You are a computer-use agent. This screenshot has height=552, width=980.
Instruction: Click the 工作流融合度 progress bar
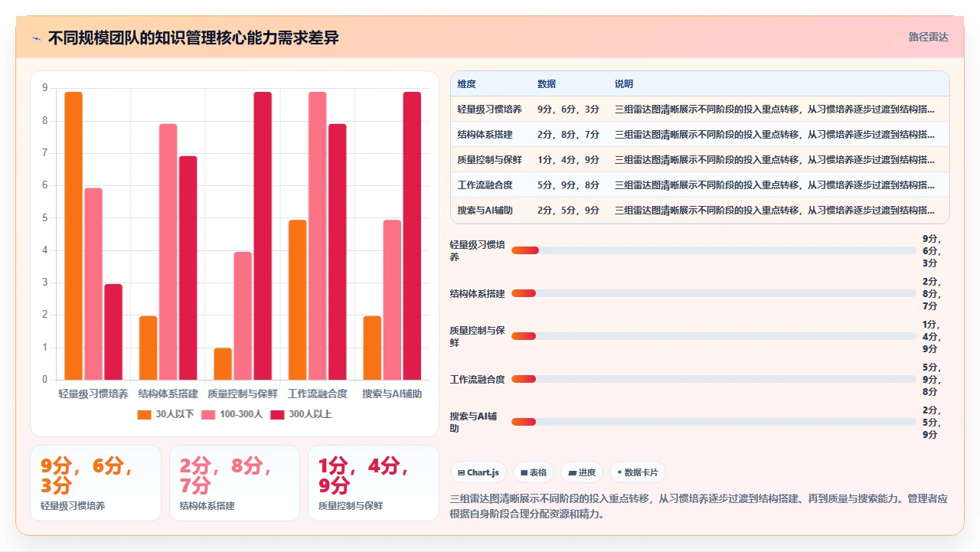pyautogui.click(x=714, y=379)
